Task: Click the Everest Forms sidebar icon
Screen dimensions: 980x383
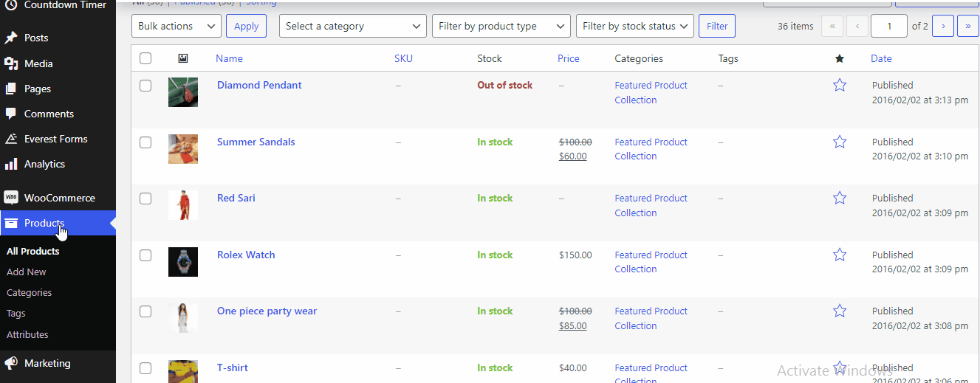Action: click(11, 139)
